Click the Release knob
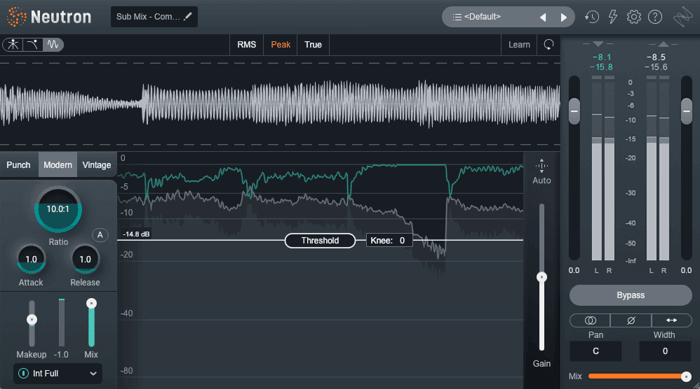Screen dimensions: 700x389 85,259
